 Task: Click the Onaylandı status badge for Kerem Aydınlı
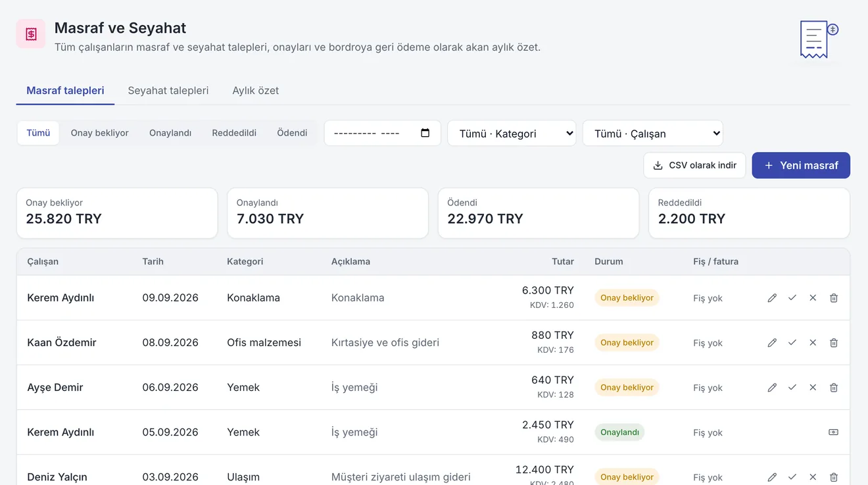click(619, 432)
